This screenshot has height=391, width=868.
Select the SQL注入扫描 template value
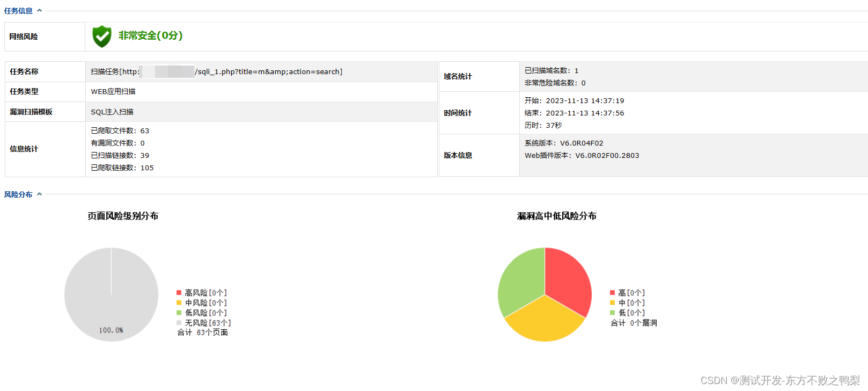pos(112,112)
